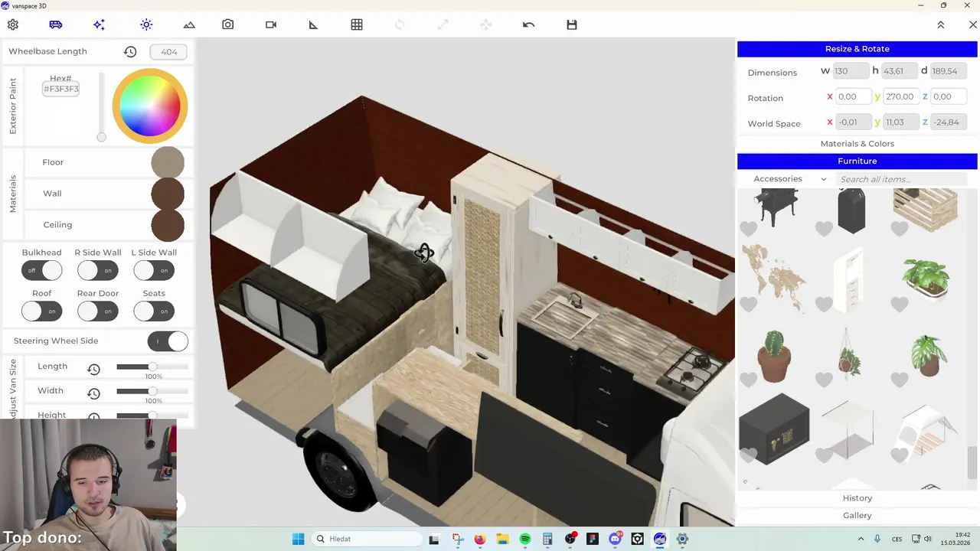The image size is (980, 551).
Task: Edit the Rotation y value field
Action: [900, 96]
